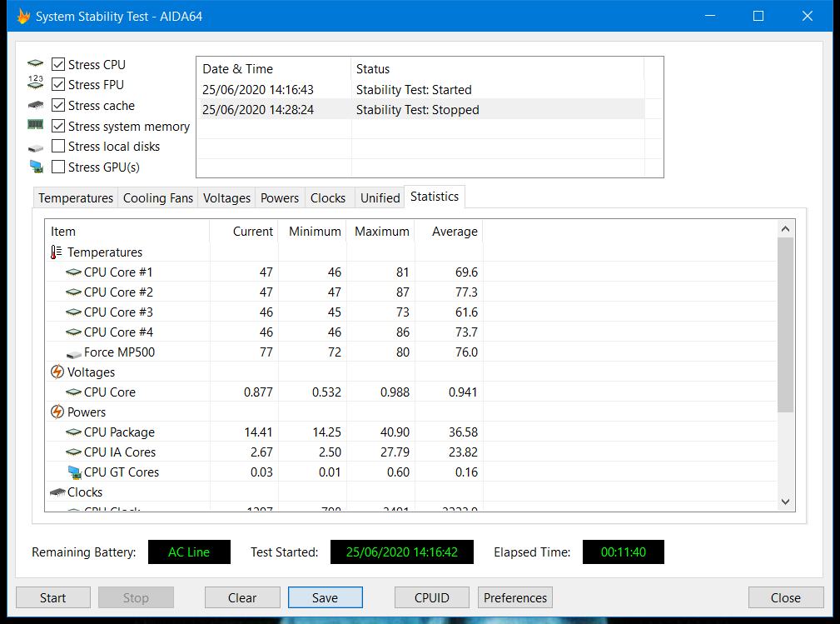The width and height of the screenshot is (840, 624).
Task: Open Preferences
Action: (515, 597)
